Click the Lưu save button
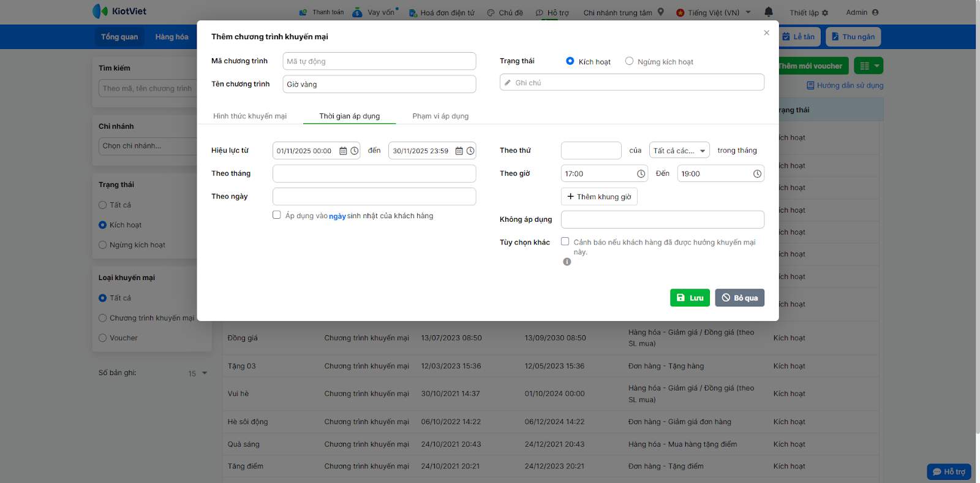 [690, 298]
